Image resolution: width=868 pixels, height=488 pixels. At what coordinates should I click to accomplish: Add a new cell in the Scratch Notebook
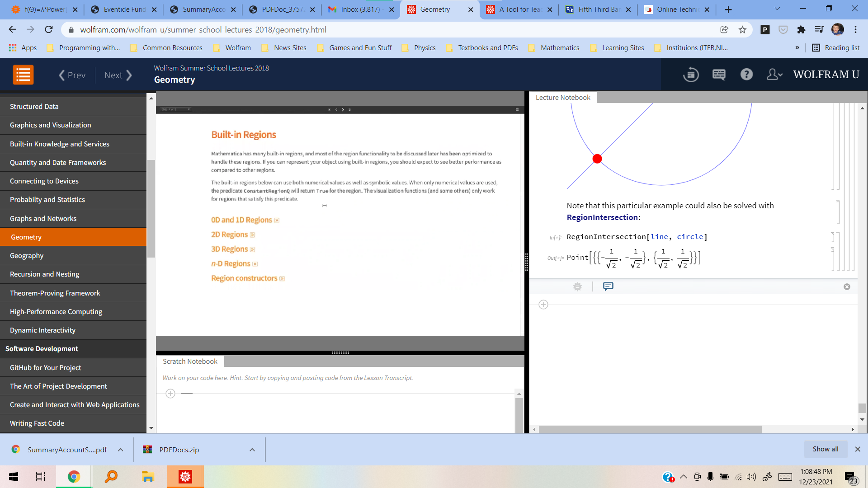point(170,394)
